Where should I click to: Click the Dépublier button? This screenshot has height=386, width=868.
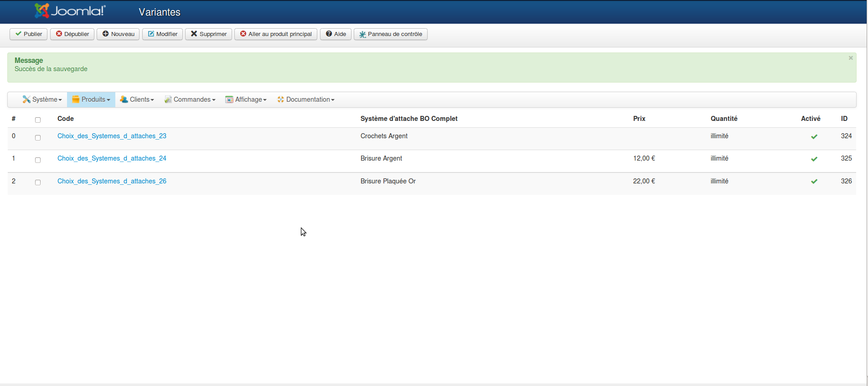tap(72, 34)
